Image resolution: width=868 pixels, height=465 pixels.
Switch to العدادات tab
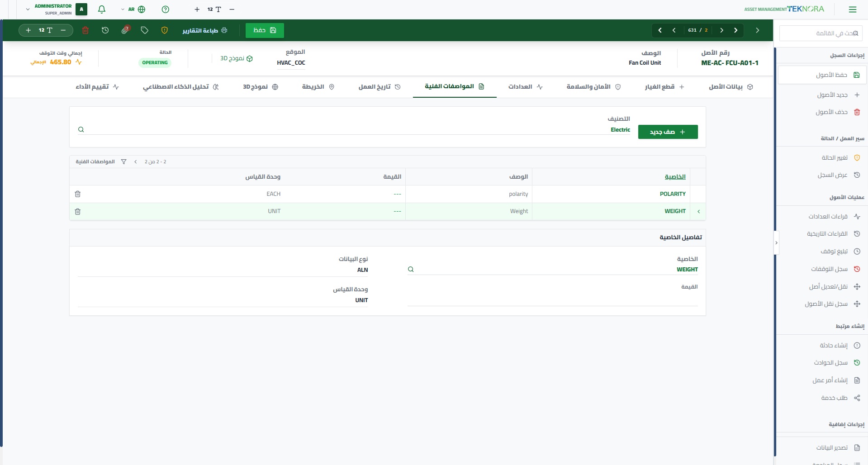525,87
